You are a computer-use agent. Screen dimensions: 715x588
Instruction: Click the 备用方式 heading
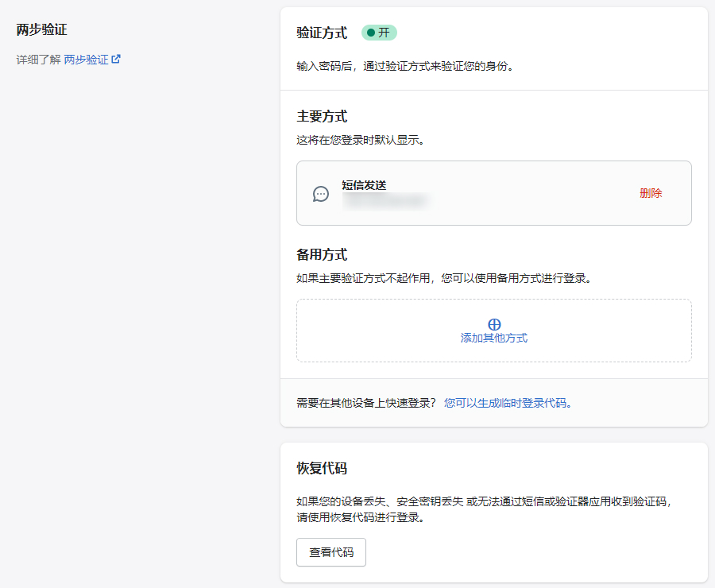[x=322, y=254]
